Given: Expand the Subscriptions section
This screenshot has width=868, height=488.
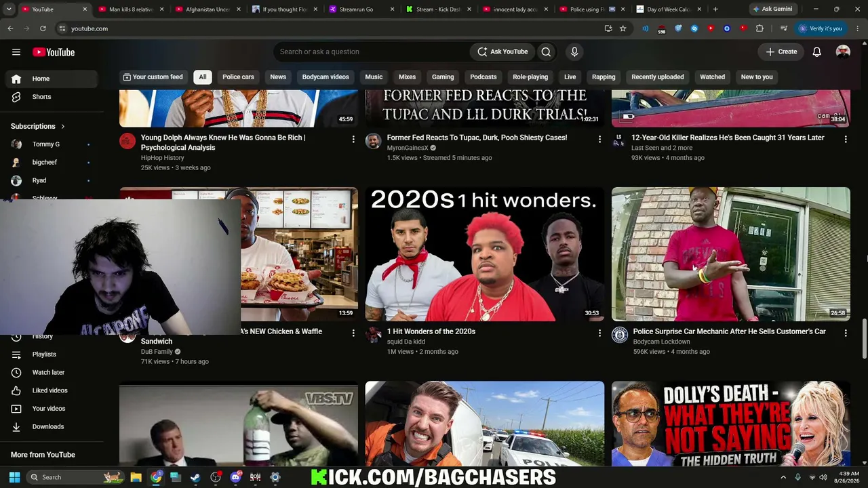Looking at the screenshot, I should [x=38, y=126].
